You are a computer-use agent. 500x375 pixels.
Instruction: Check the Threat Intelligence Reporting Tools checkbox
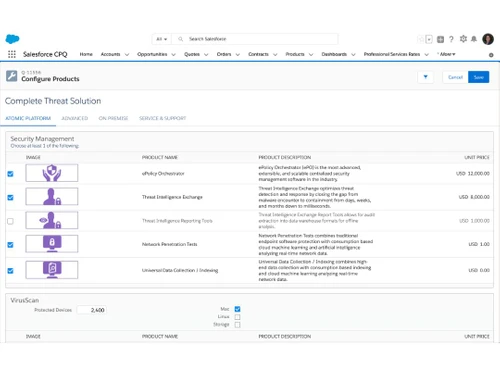10,221
